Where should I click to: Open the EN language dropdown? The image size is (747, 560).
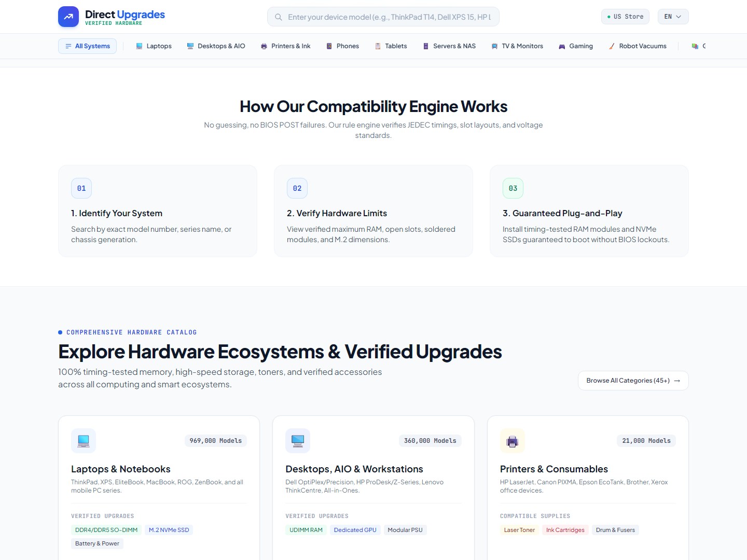click(673, 17)
